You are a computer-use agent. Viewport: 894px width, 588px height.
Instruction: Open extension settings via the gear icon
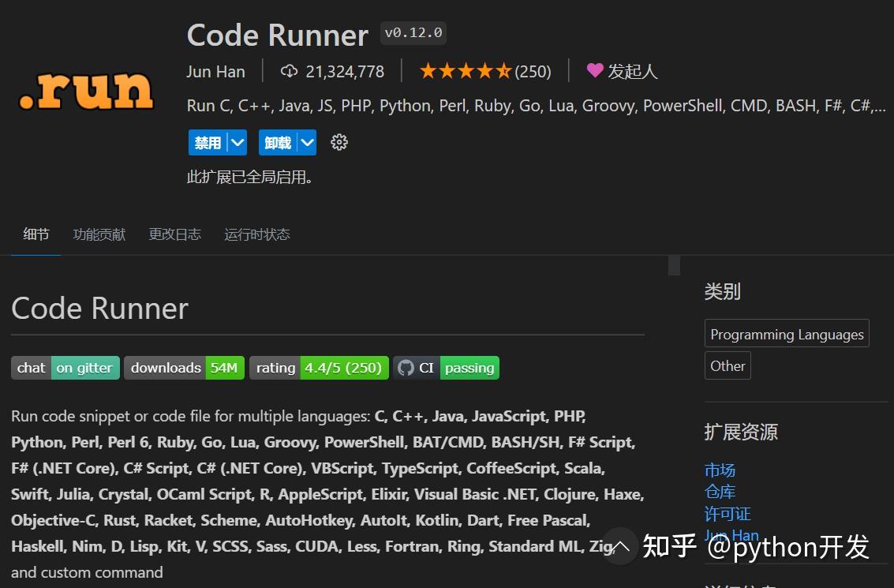click(339, 142)
